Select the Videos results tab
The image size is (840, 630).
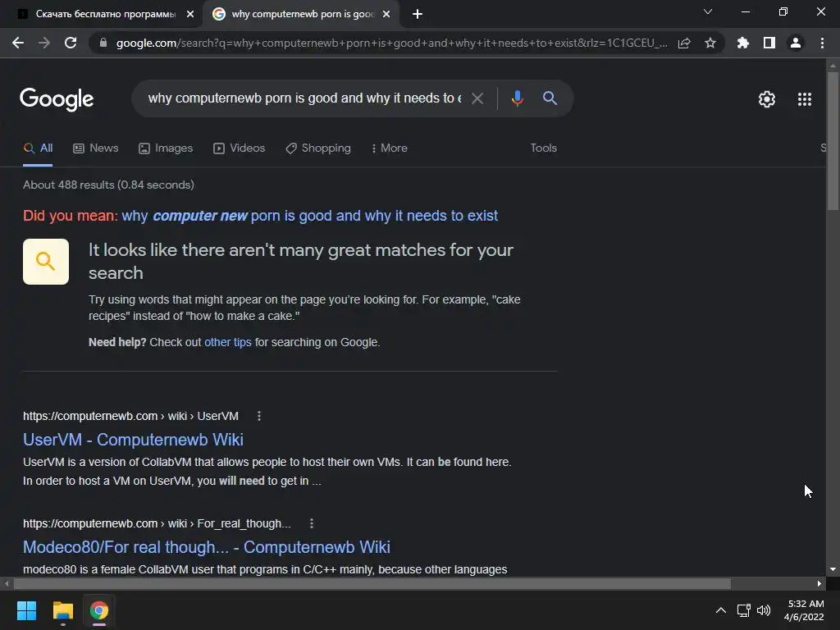[x=239, y=148]
